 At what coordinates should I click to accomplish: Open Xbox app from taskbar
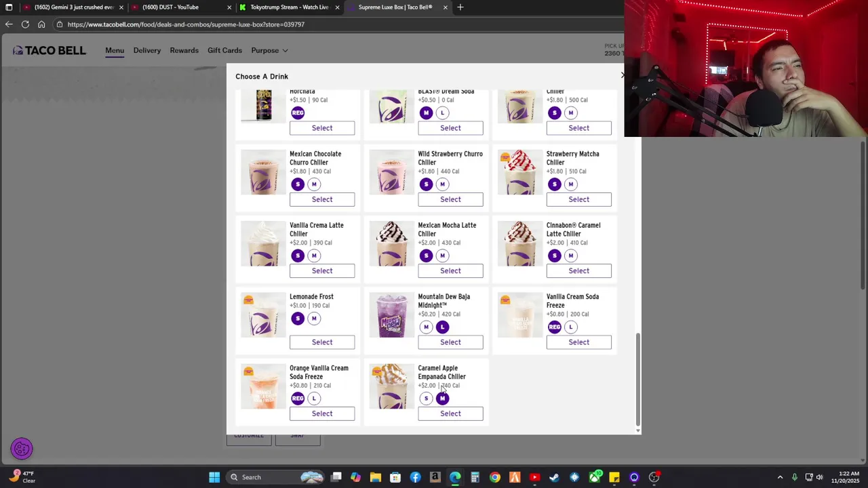coord(595,477)
